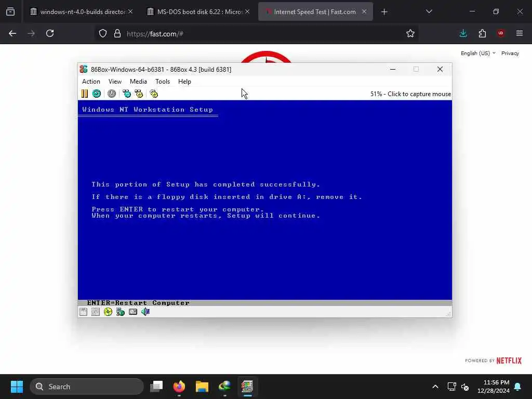Expand the list all tabs dropdown

tap(429, 11)
